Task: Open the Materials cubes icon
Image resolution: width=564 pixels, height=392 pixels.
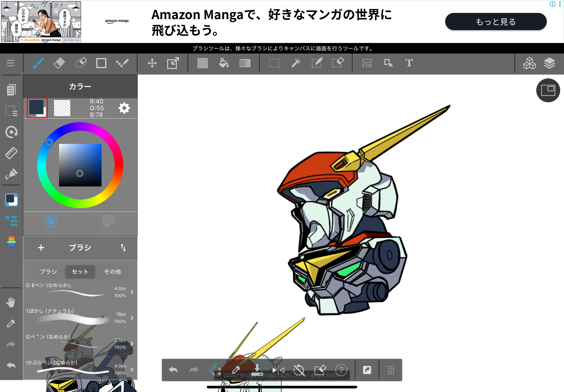Action: 529,63
